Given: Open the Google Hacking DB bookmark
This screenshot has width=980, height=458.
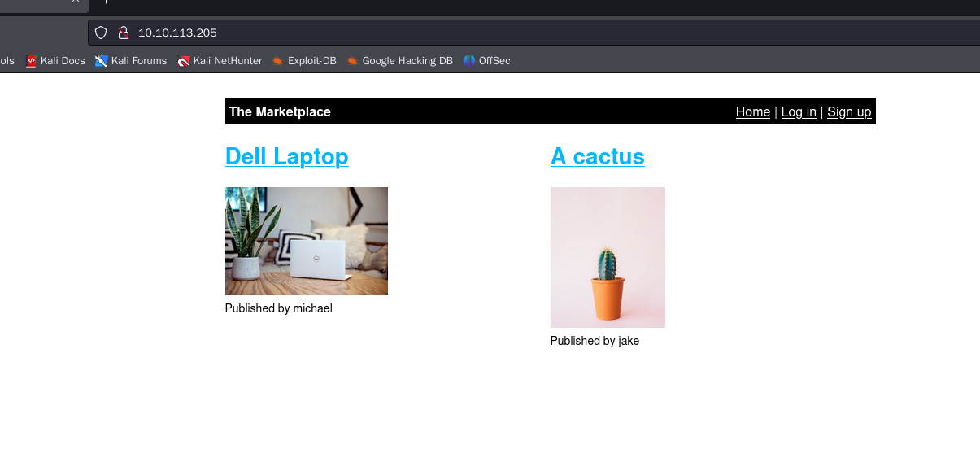Looking at the screenshot, I should pyautogui.click(x=399, y=60).
